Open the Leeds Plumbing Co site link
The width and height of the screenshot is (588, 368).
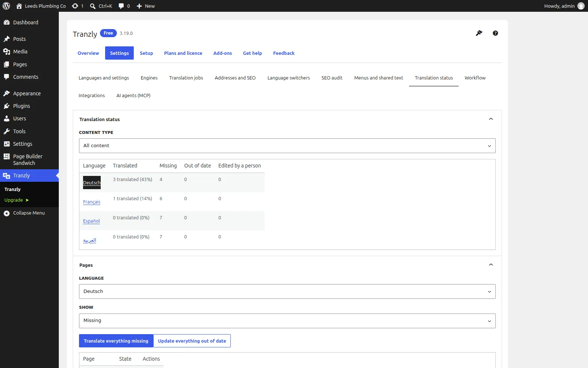(x=41, y=6)
